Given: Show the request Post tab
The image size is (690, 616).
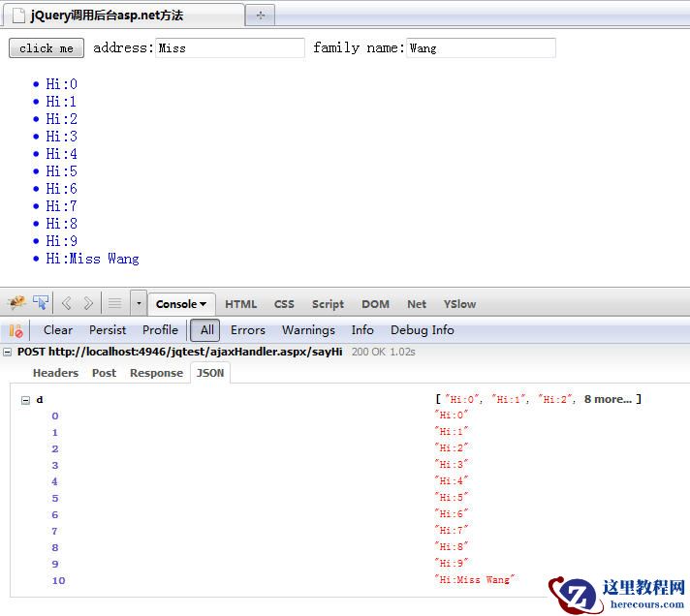Looking at the screenshot, I should (x=104, y=373).
